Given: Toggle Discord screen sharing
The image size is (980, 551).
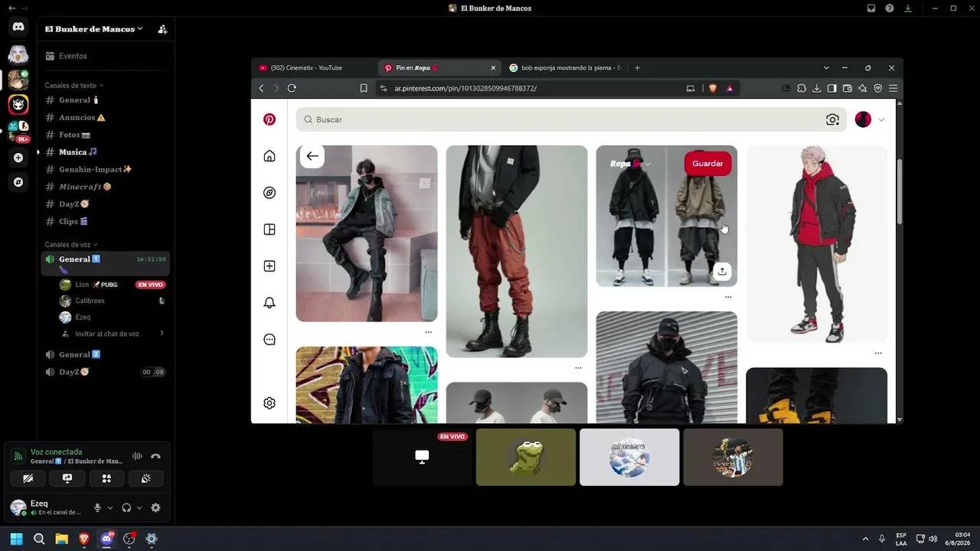Looking at the screenshot, I should click(67, 478).
